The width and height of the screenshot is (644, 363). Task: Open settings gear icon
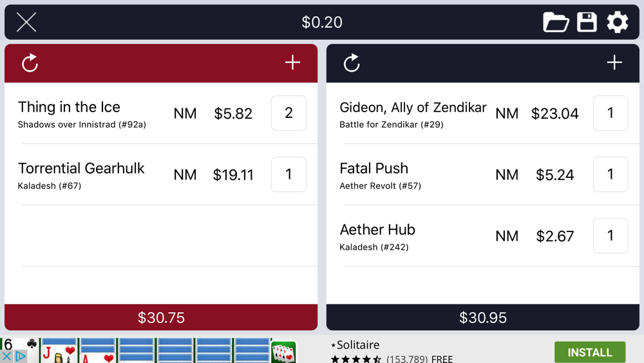(618, 22)
